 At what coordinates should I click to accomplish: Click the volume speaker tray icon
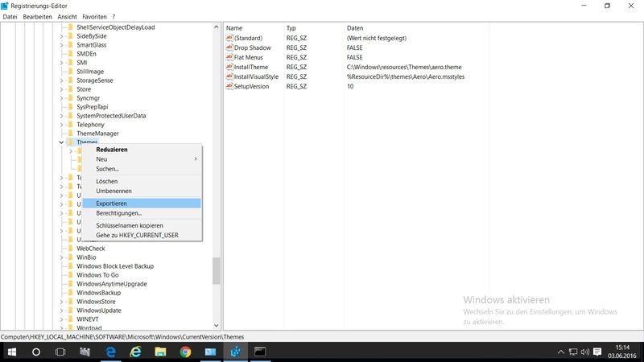click(x=585, y=352)
